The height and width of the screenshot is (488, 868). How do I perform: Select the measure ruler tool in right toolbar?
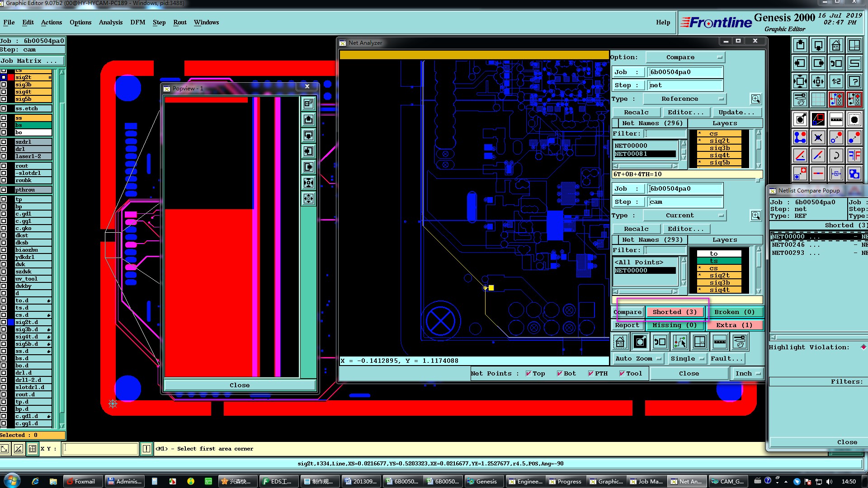(836, 120)
